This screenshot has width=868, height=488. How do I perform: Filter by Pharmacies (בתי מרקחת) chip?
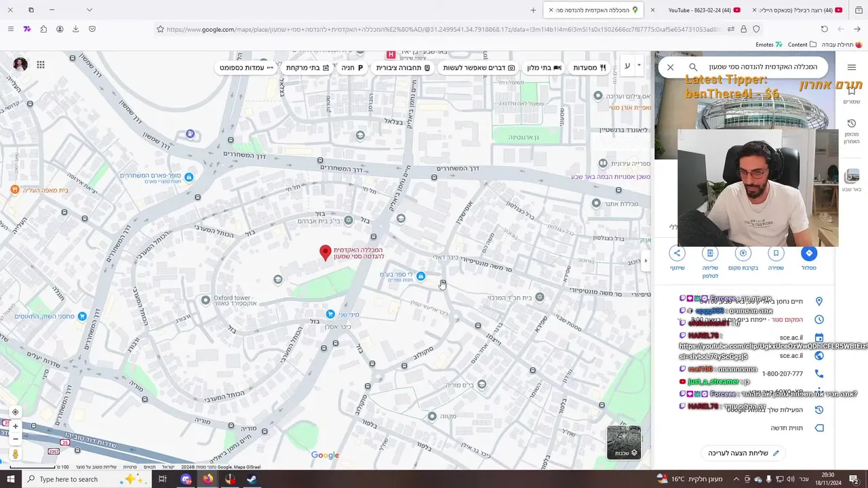pos(307,68)
